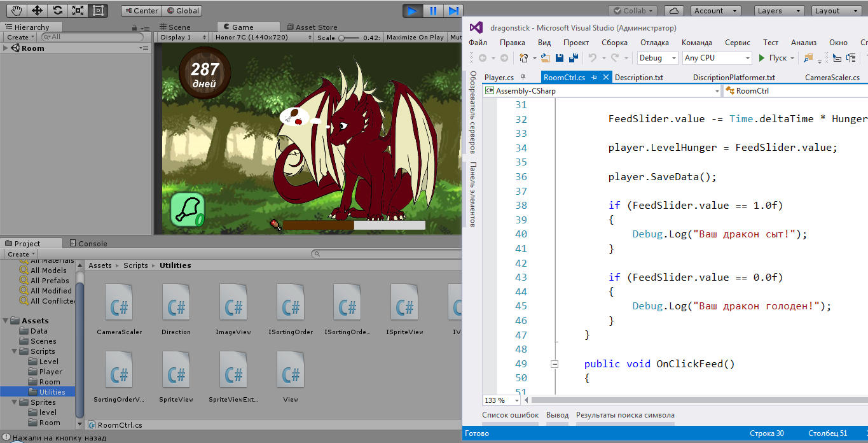The width and height of the screenshot is (868, 443).
Task: Click the Cloud services icon in Unity
Action: click(x=675, y=11)
